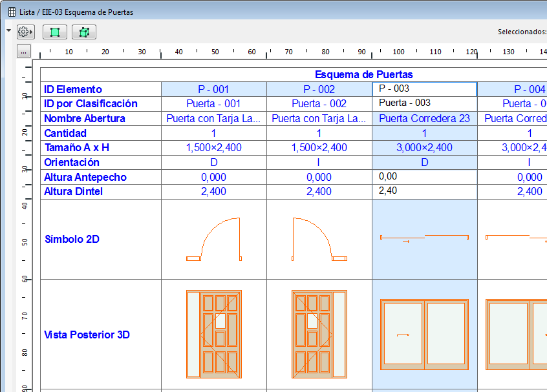The height and width of the screenshot is (392, 547).
Task: Select the 3D rear view of door P-002
Action: (319, 334)
